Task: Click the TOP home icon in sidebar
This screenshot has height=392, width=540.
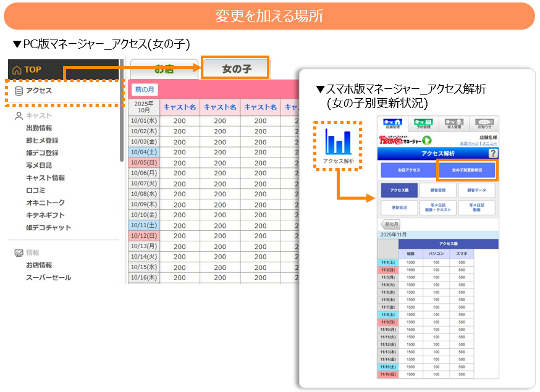Action: click(x=17, y=69)
